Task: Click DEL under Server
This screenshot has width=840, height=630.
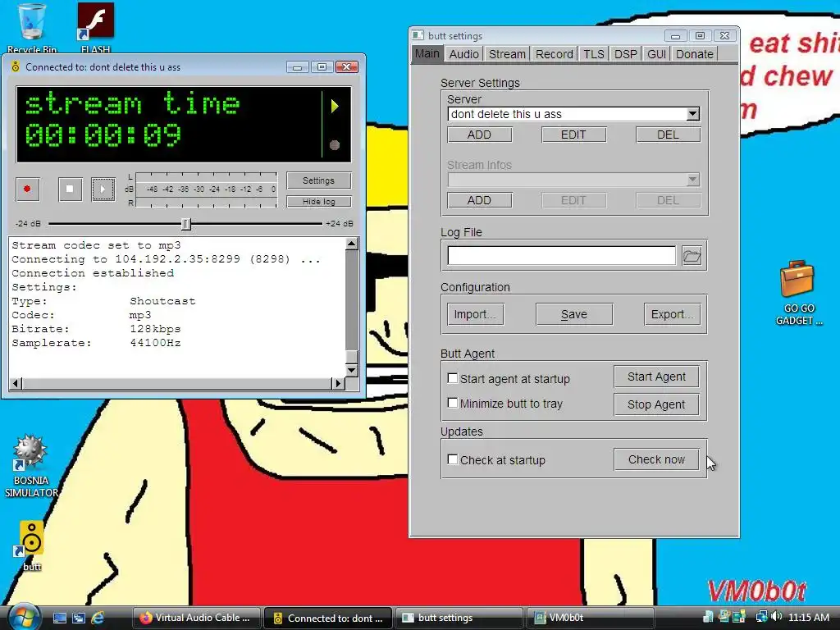Action: click(x=668, y=135)
